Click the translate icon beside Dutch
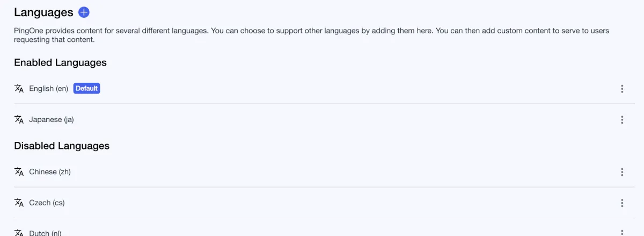644x236 pixels. click(19, 232)
